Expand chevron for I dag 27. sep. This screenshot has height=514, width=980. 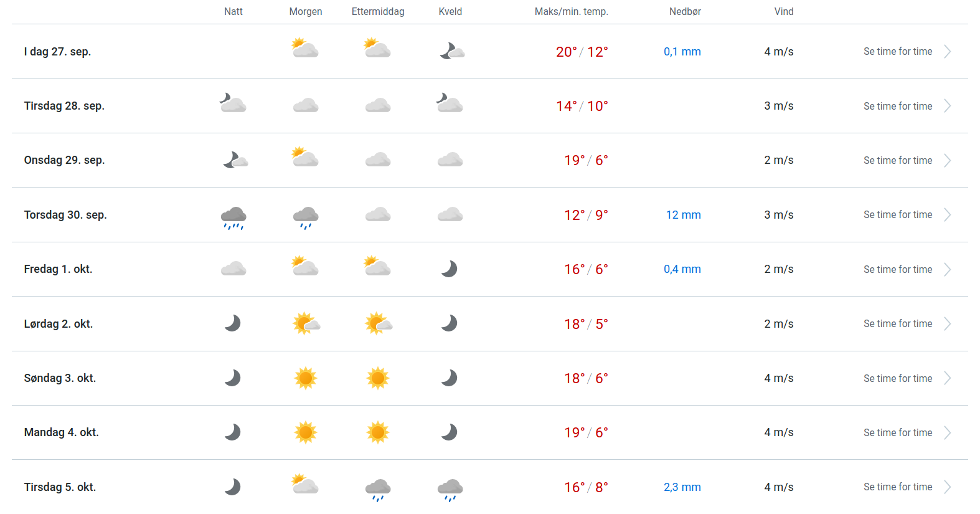pyautogui.click(x=947, y=52)
